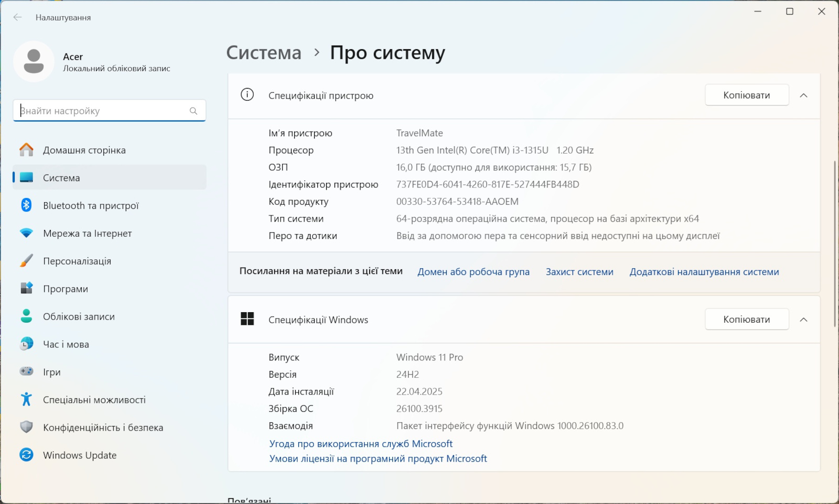This screenshot has height=504, width=839.
Task: Click the accessibility icon for Спеціальні можливості
Action: pos(26,399)
